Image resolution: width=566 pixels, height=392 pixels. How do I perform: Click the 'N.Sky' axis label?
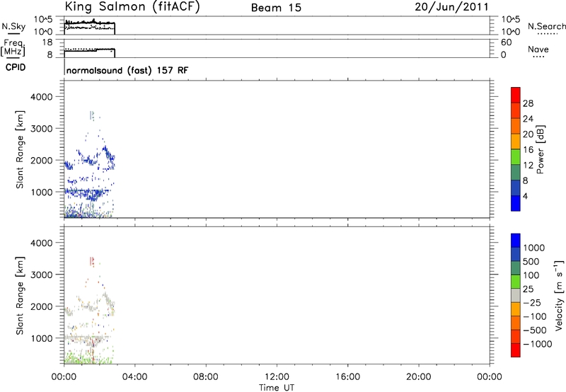click(13, 26)
